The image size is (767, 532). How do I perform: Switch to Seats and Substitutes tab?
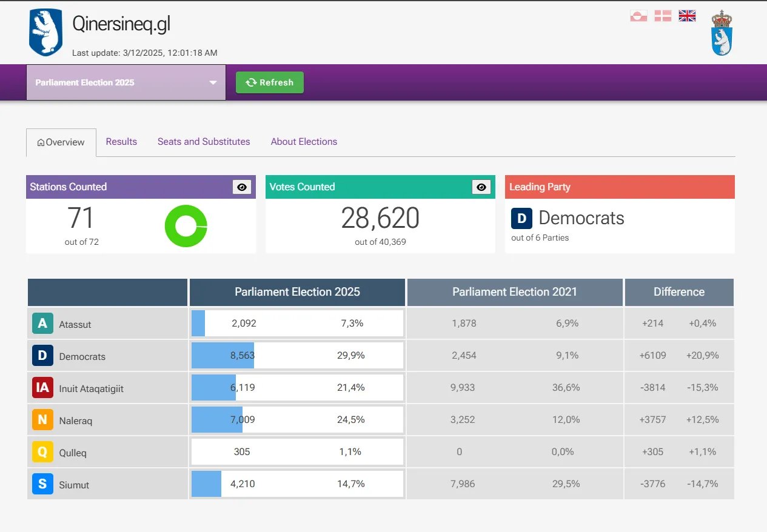204,142
